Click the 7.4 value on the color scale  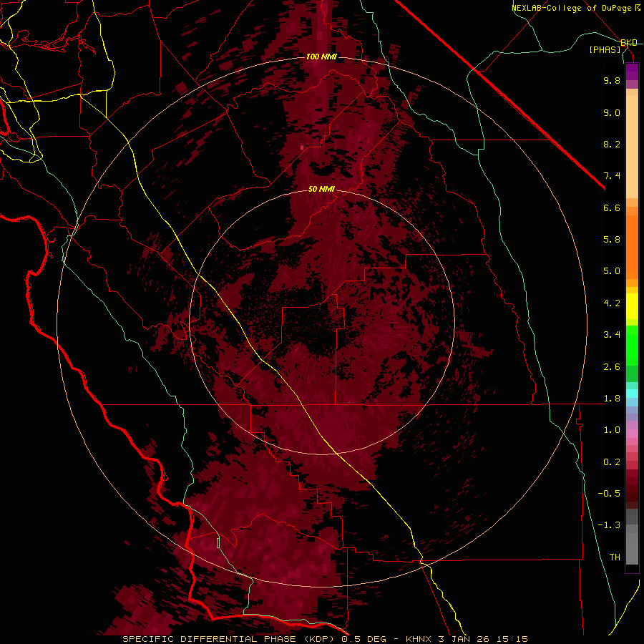coord(612,176)
